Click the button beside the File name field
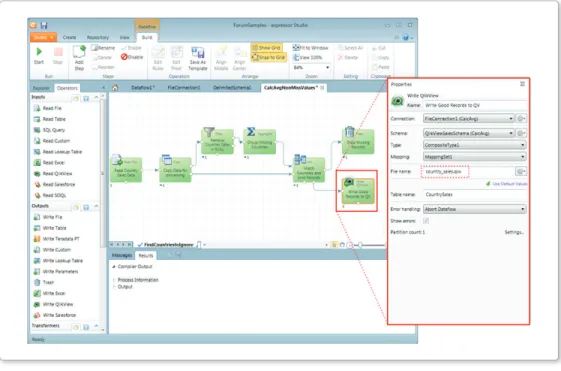561x371 pixels. (521, 172)
